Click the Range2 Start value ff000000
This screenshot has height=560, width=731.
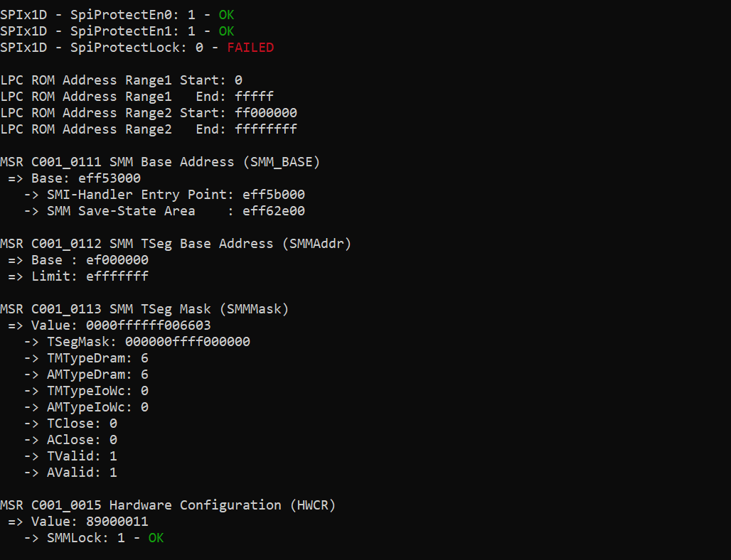click(266, 113)
